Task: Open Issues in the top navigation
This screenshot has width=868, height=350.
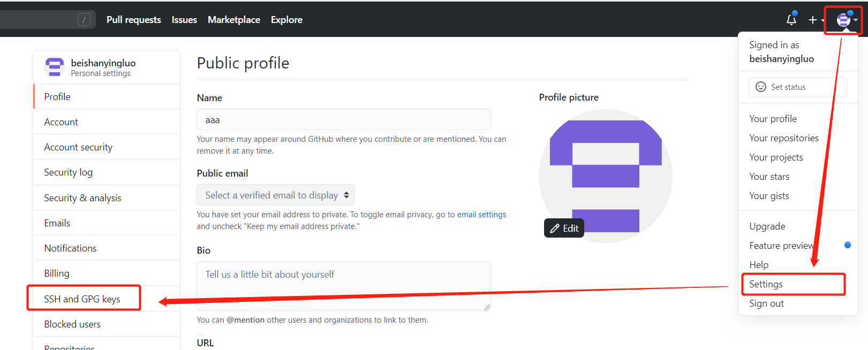Action: (x=184, y=20)
